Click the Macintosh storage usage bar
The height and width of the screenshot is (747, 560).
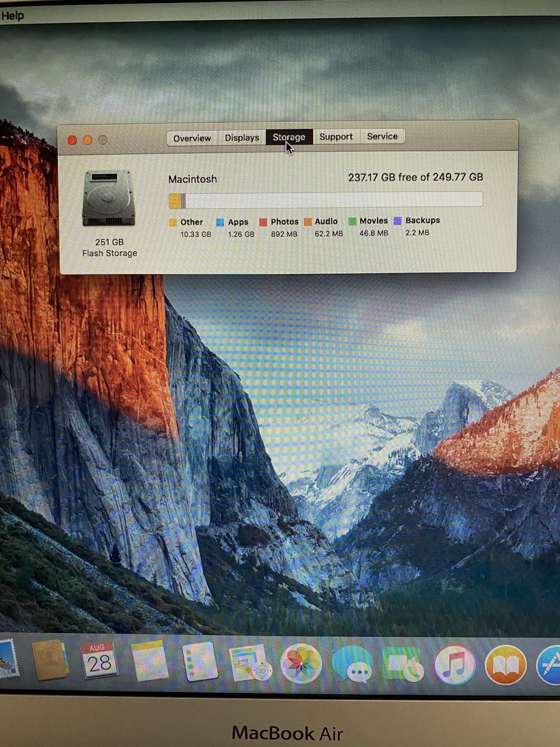coord(325,200)
